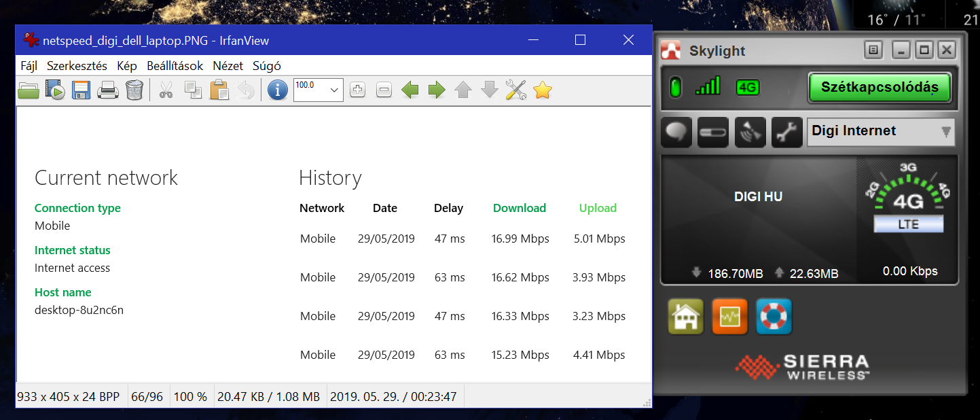Click the Skylight menu list button in title bar

pyautogui.click(x=873, y=50)
